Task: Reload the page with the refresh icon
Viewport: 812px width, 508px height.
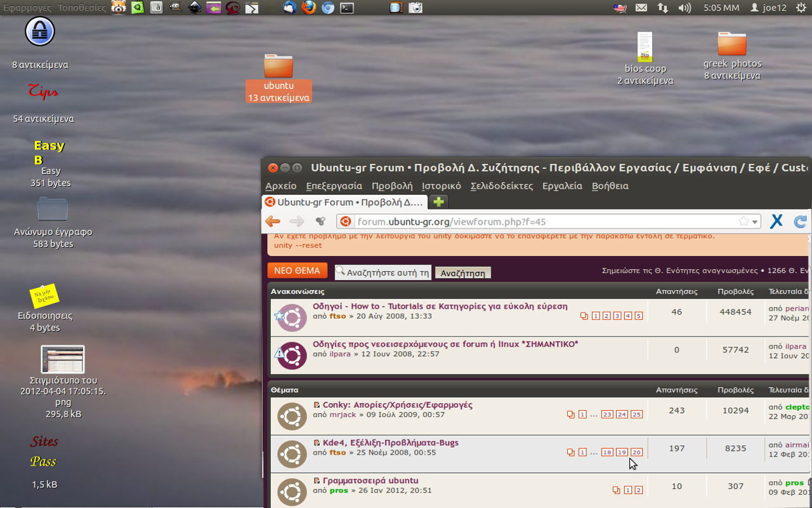Action: [x=801, y=222]
